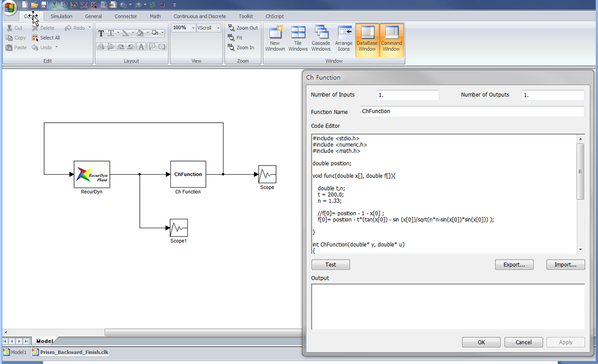Screen dimensions: 598x364
Task: Open the ChScript ribbon tab
Action: coord(274,16)
